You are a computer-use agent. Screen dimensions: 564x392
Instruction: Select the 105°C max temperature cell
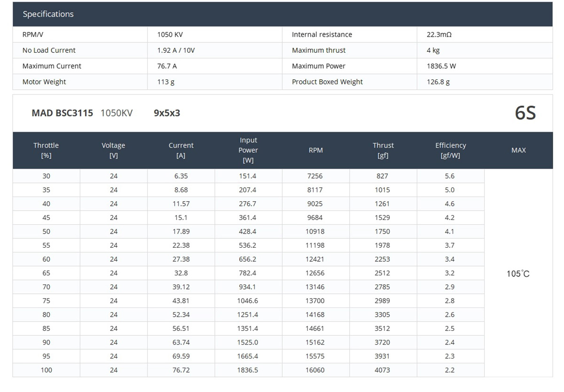(518, 274)
